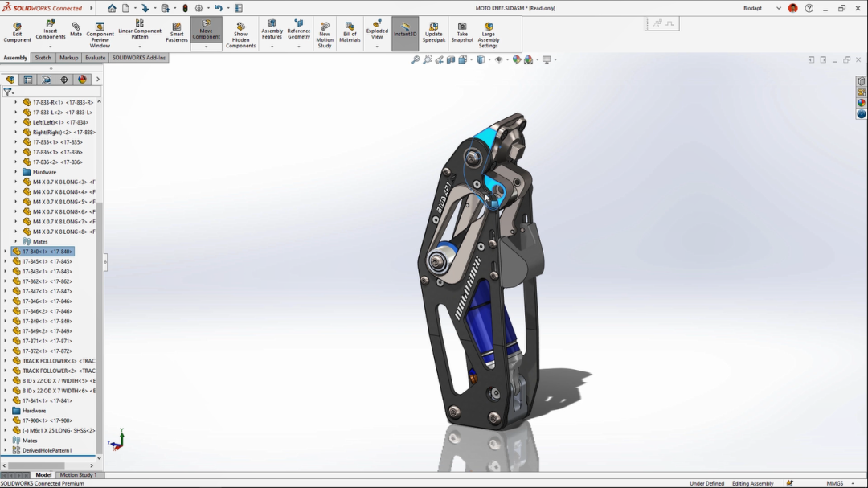
Task: Choose Linear Component Pattern
Action: coord(140,30)
